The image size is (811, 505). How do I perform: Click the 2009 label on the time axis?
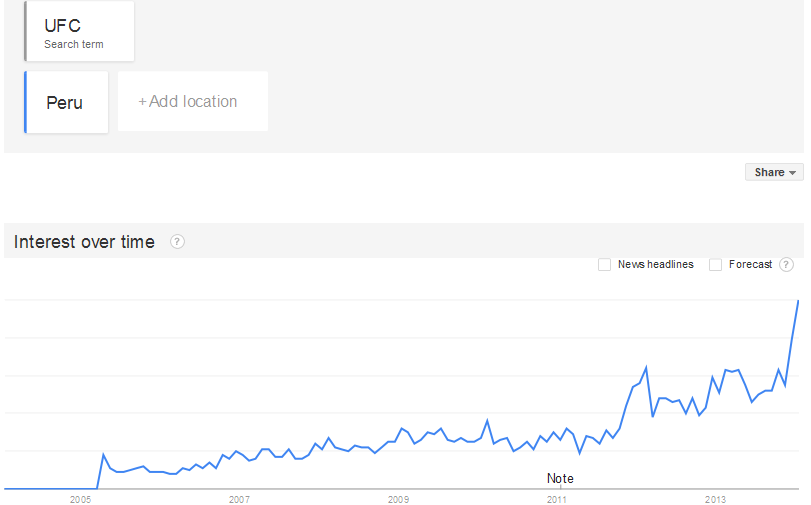(398, 498)
